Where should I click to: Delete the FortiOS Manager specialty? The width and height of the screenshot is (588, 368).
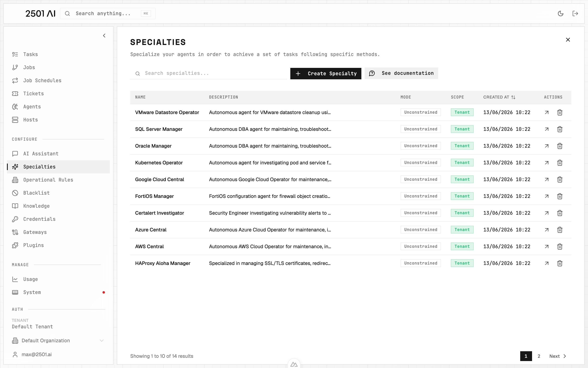tap(560, 196)
